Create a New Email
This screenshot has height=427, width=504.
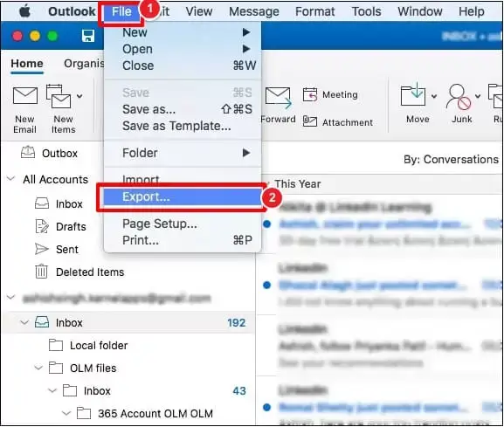click(x=24, y=110)
